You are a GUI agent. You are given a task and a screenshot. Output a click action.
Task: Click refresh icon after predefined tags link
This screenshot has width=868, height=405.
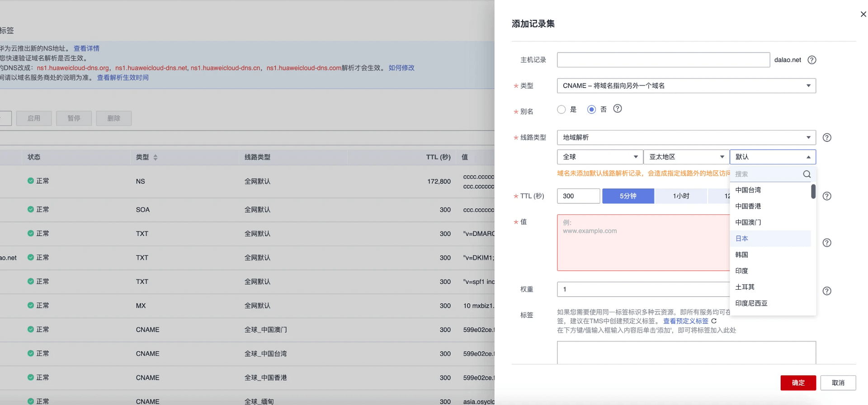714,321
